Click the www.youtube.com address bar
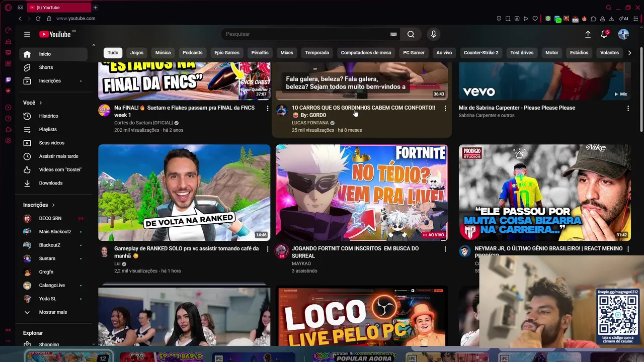This screenshot has width=644, height=362. click(x=75, y=19)
